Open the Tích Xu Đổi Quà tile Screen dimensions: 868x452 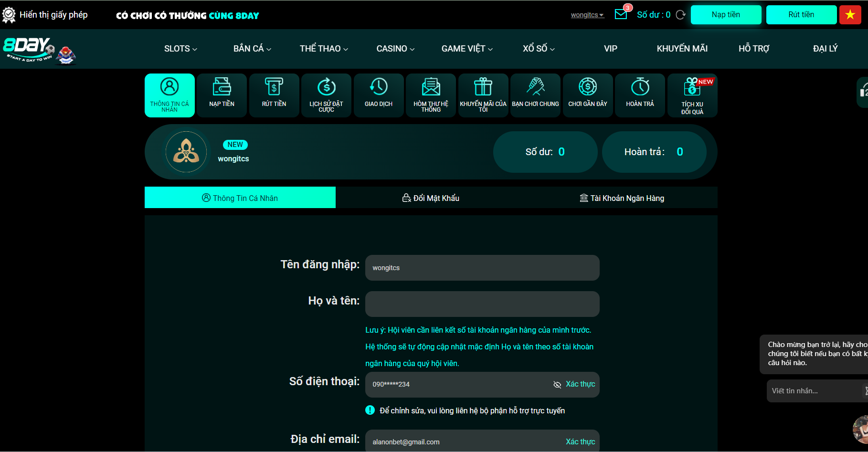(x=692, y=95)
